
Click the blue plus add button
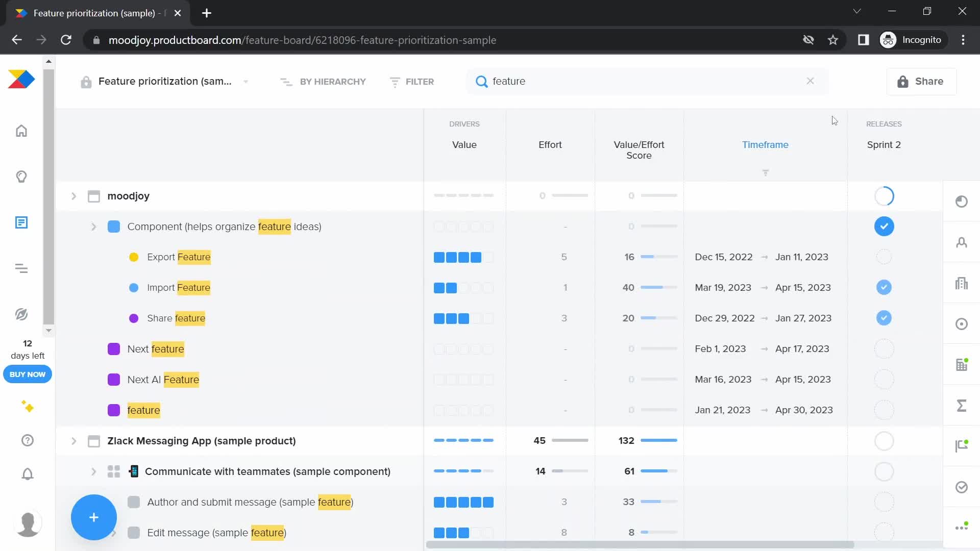tap(94, 517)
